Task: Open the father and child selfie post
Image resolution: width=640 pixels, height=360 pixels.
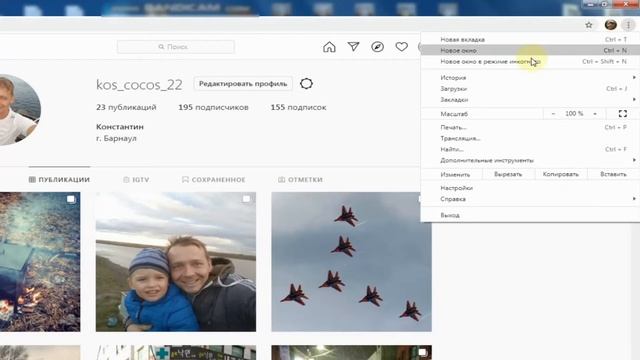Action: coord(176,262)
